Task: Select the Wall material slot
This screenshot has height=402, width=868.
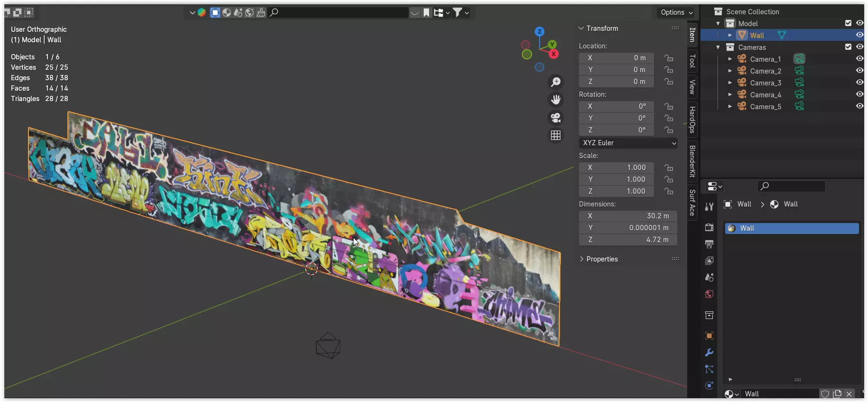Action: [792, 228]
